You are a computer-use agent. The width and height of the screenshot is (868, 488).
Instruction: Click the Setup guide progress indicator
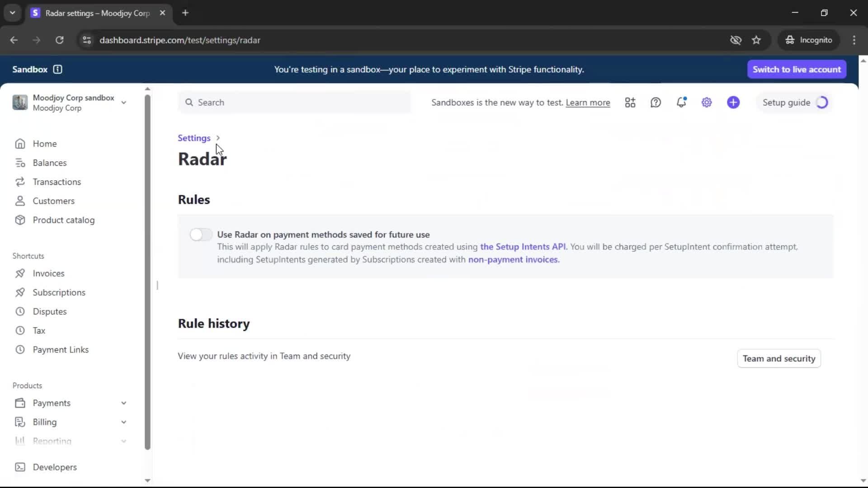coord(821,103)
